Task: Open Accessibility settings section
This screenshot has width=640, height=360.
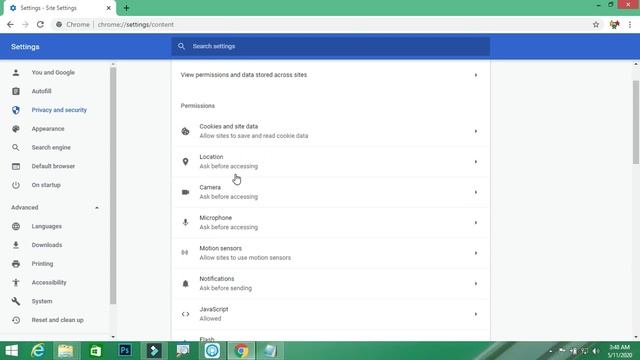Action: click(x=49, y=282)
